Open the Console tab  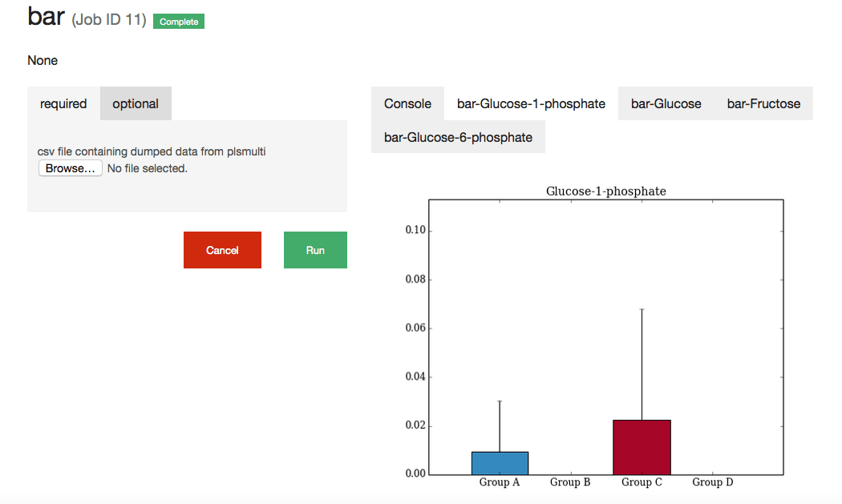407,103
